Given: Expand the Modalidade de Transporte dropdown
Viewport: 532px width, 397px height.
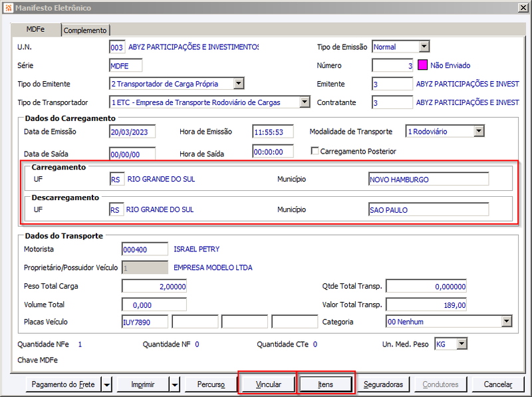Looking at the screenshot, I should click(x=479, y=131).
